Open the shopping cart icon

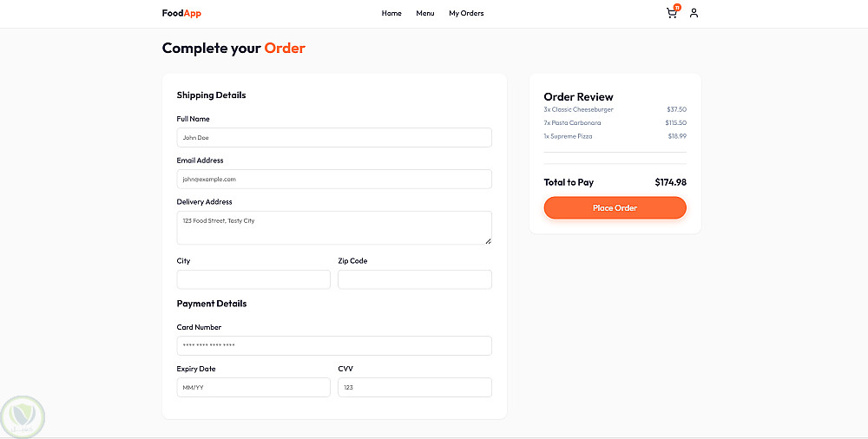point(671,14)
